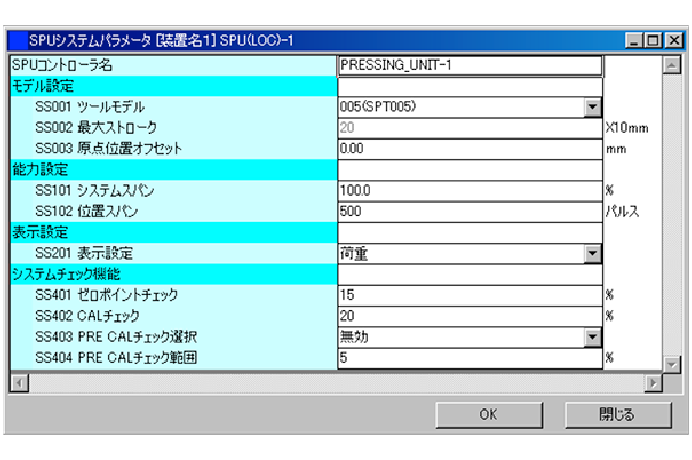
Task: Click the SPUコントローラ名 label
Action: (x=62, y=65)
